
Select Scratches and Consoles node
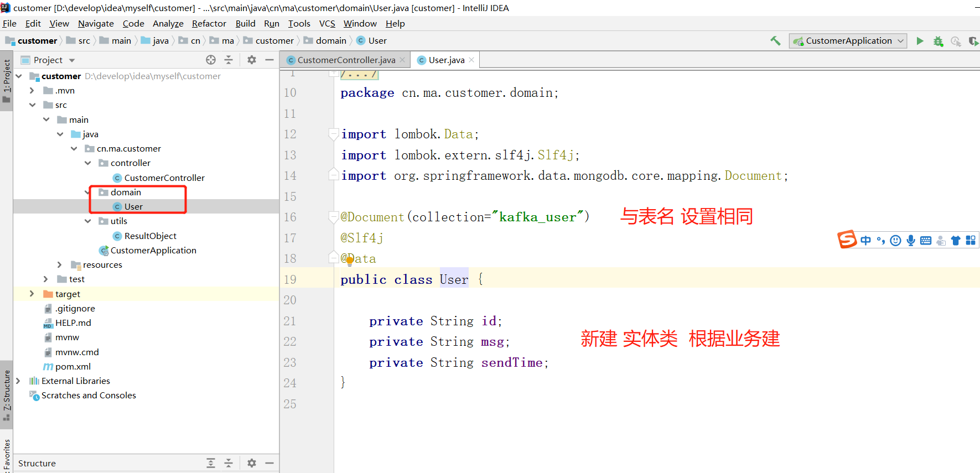point(82,395)
